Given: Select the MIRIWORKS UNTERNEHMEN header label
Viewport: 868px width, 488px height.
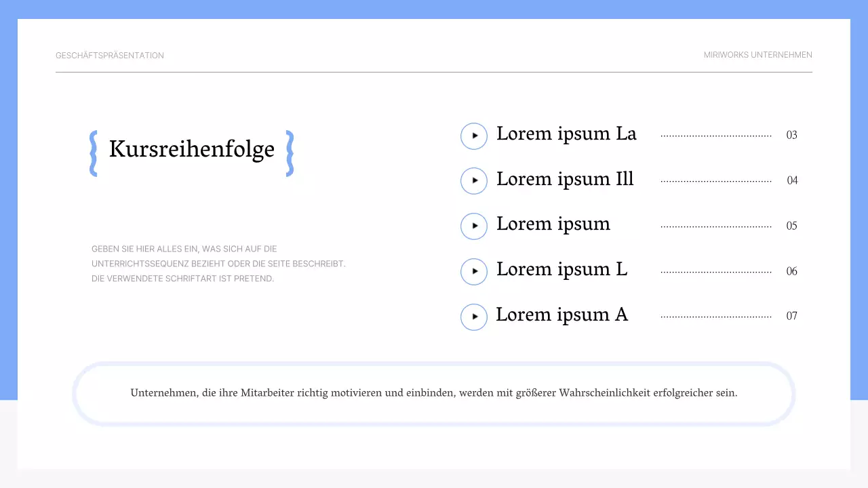Looking at the screenshot, I should coord(758,55).
